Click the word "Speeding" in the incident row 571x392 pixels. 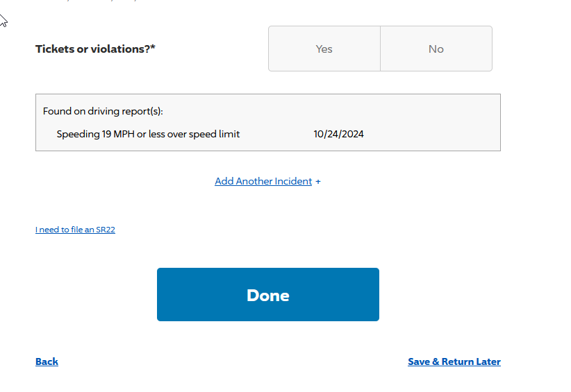pyautogui.click(x=78, y=134)
